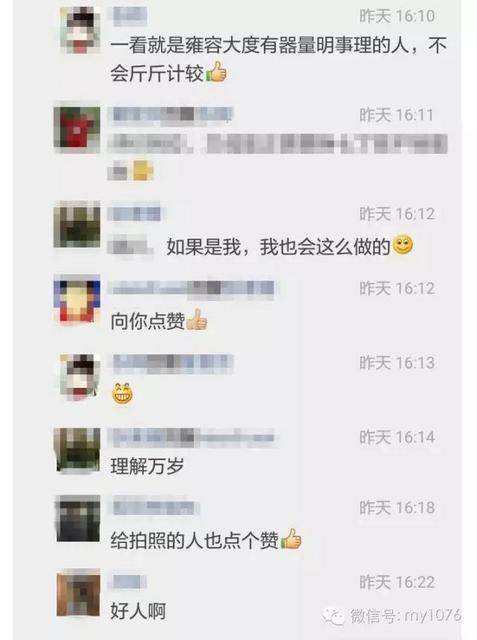This screenshot has height=640, width=477.
Task: Tap the dark avatar at 16:18
Action: tap(78, 518)
